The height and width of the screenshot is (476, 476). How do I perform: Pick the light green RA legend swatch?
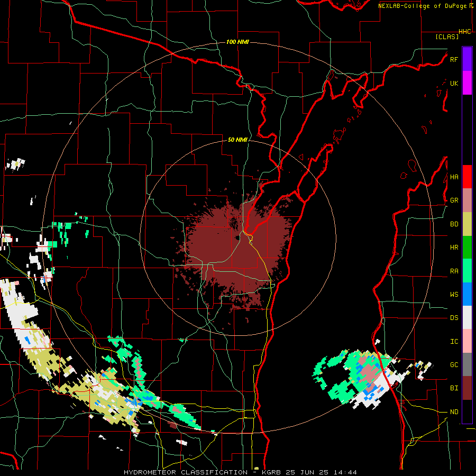[x=467, y=271]
